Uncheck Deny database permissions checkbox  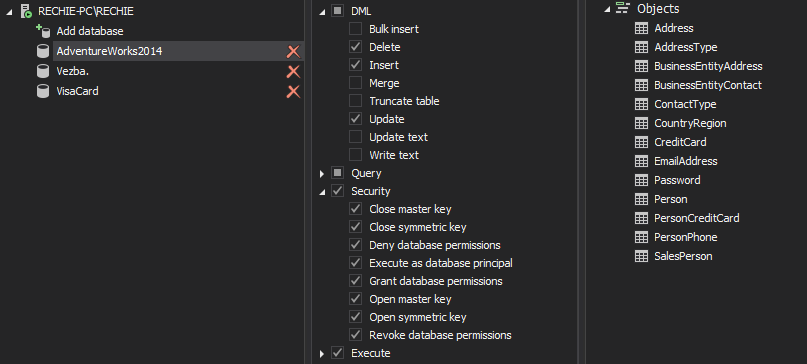click(356, 245)
